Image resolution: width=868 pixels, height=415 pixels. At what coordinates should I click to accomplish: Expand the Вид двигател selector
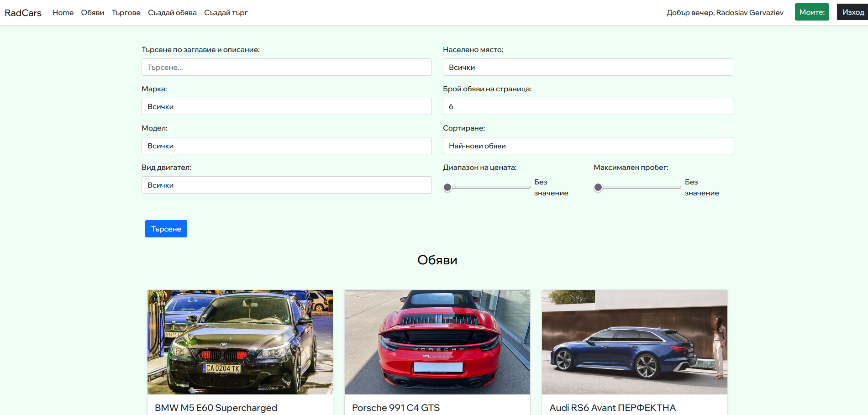[286, 185]
